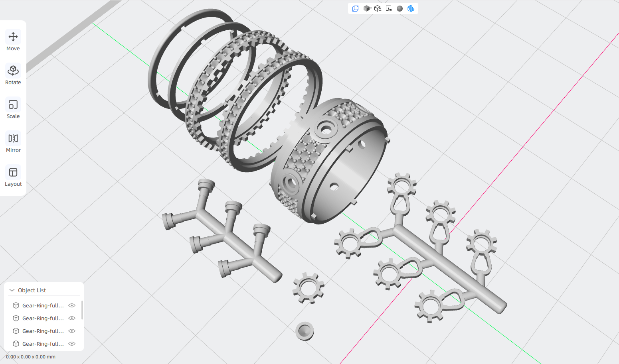Select the third Gear-Ring-full object row

(44, 331)
